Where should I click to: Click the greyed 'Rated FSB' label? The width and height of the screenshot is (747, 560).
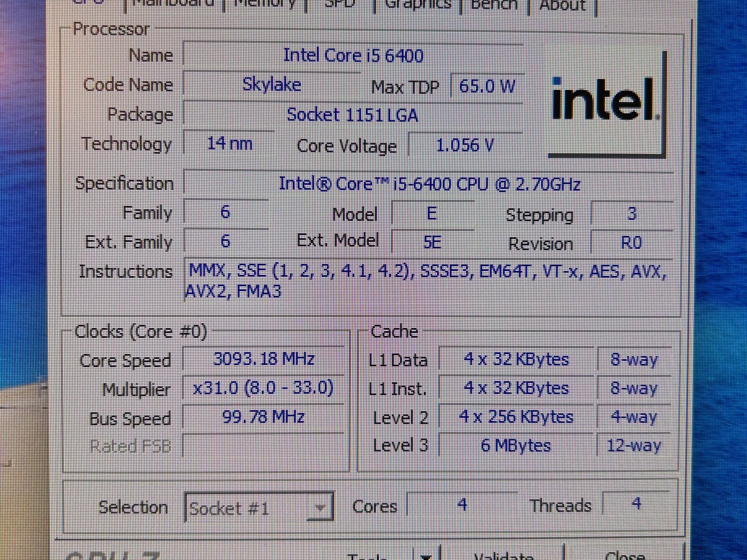coord(130,446)
